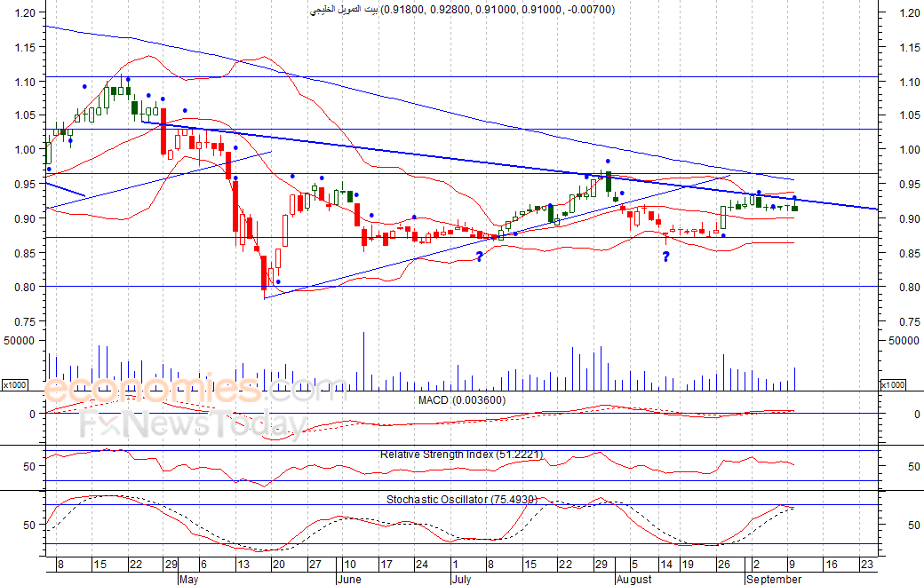The image size is (924, 585).
Task: Click the blue question mark near August 14
Action: point(665,257)
